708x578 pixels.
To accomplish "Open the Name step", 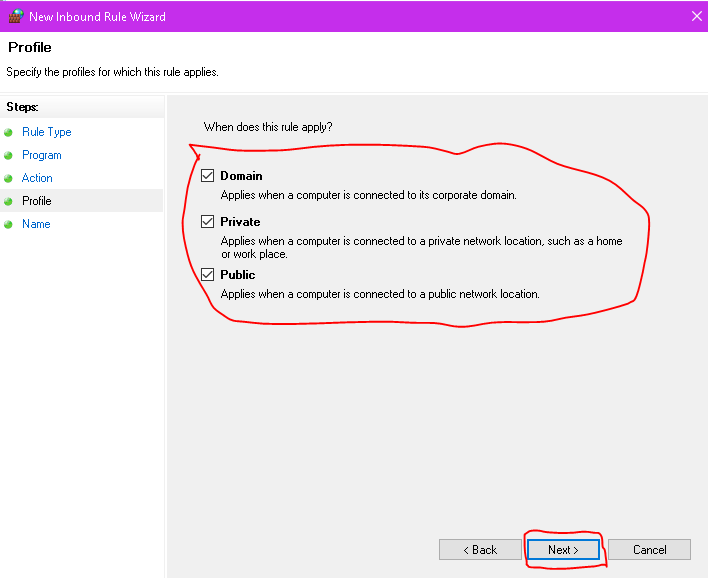I will pos(36,224).
